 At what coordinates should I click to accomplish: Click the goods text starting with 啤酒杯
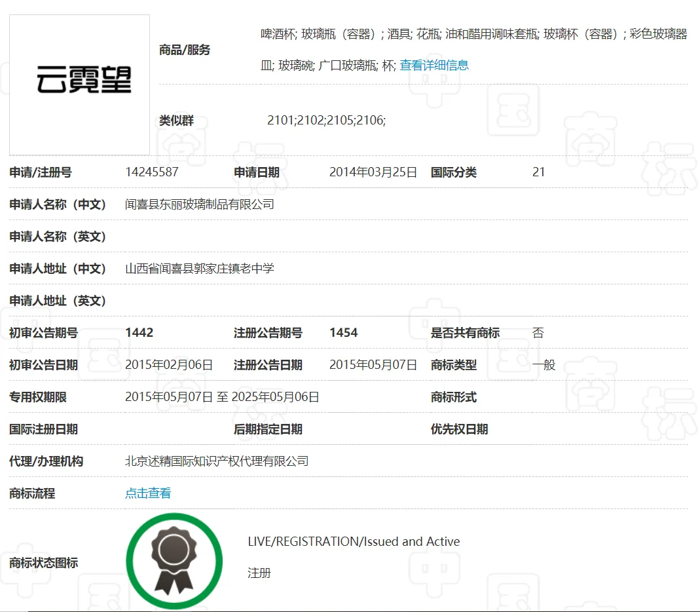click(473, 50)
